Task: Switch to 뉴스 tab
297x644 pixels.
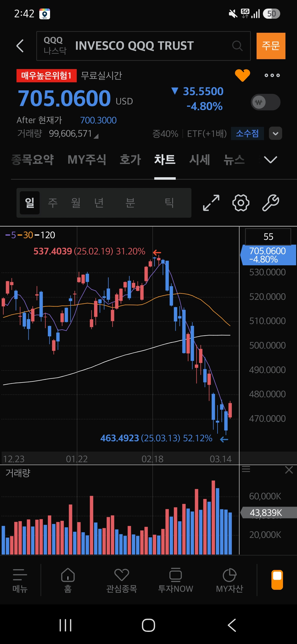Action: tap(234, 160)
